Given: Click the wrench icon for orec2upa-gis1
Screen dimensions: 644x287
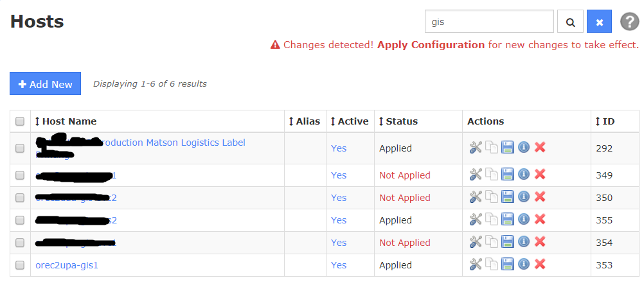Looking at the screenshot, I should click(x=475, y=265).
